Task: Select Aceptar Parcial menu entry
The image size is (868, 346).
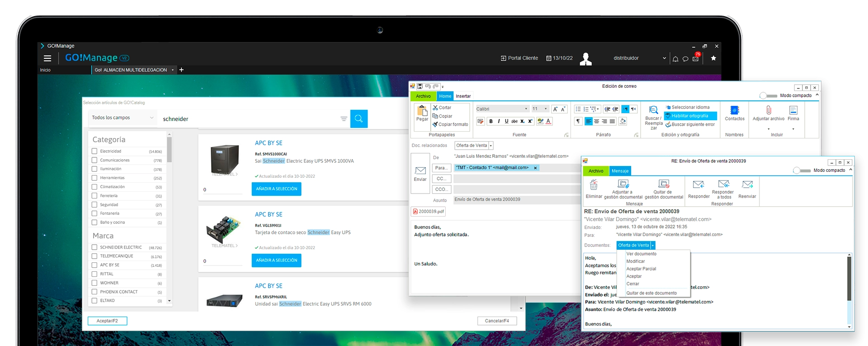Action: coord(641,269)
